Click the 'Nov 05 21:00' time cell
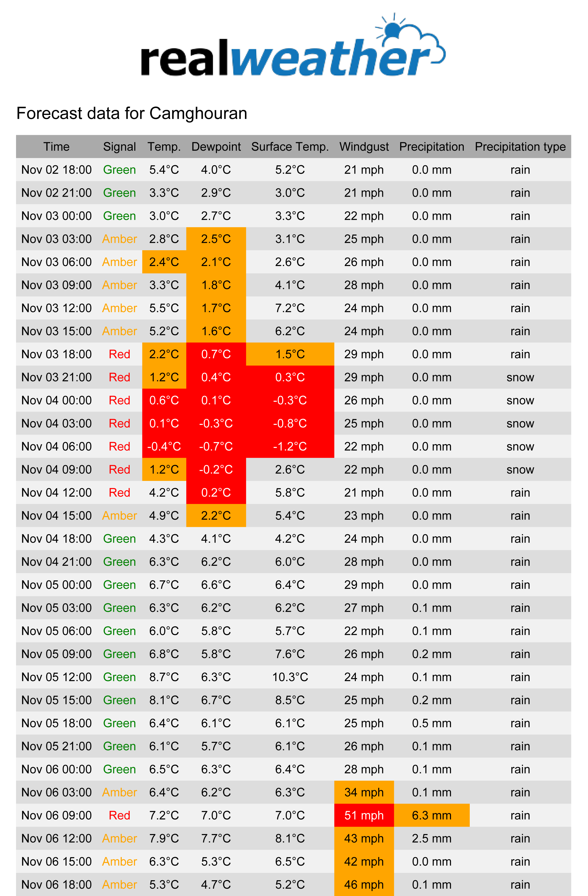The width and height of the screenshot is (588, 896). point(57,746)
